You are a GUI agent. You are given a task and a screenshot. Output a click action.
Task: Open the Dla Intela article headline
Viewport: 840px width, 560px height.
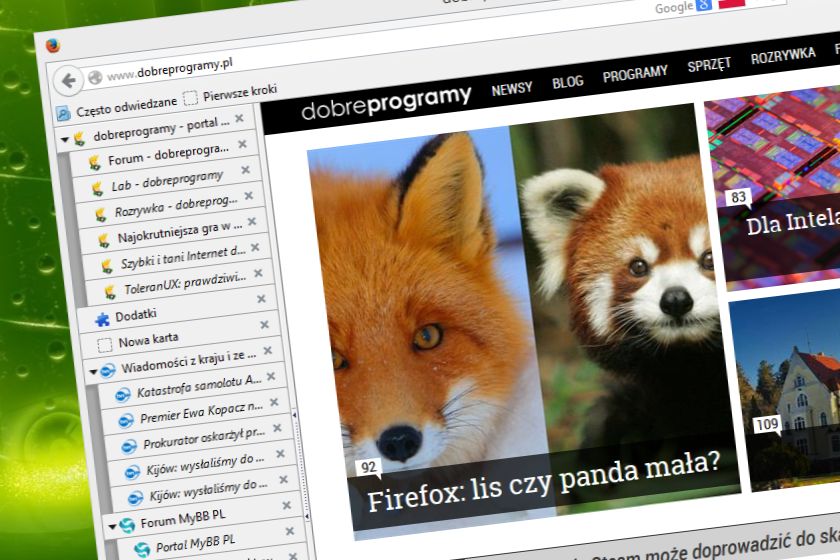coord(793,221)
